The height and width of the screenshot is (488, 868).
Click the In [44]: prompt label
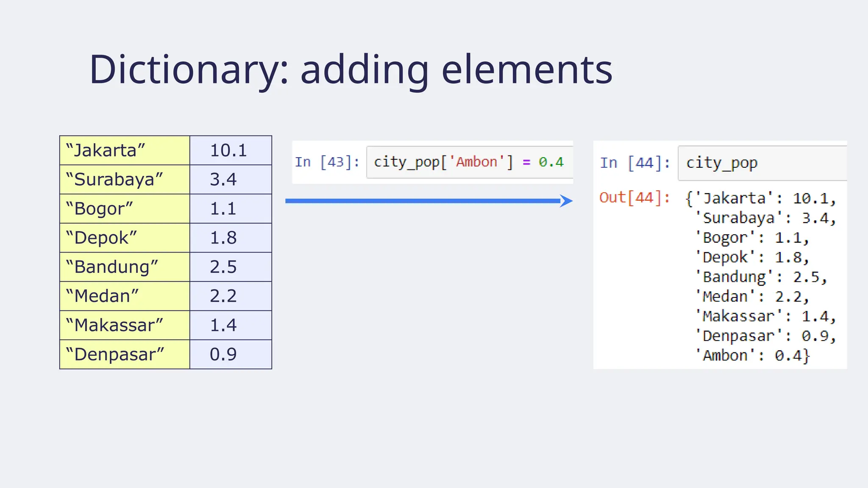coord(635,163)
